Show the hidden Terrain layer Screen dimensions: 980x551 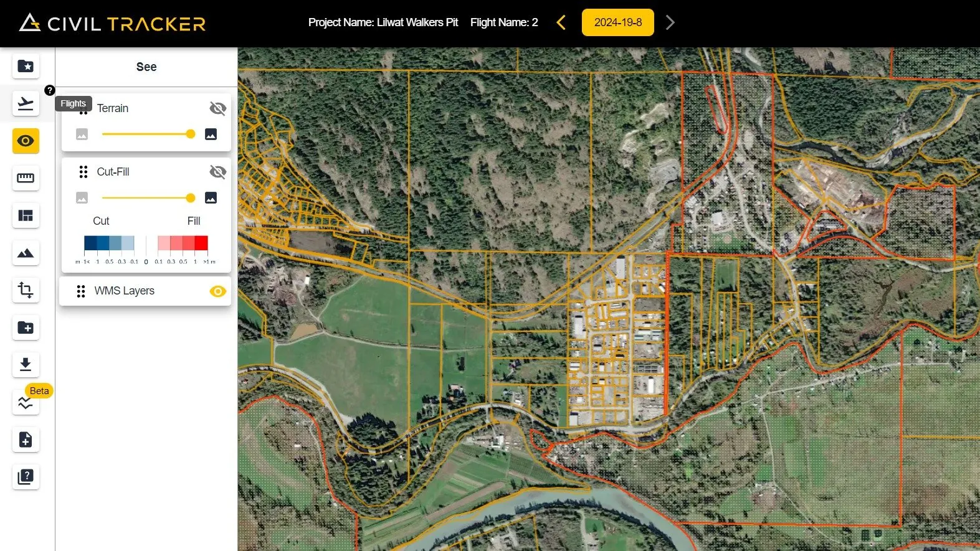(x=217, y=108)
